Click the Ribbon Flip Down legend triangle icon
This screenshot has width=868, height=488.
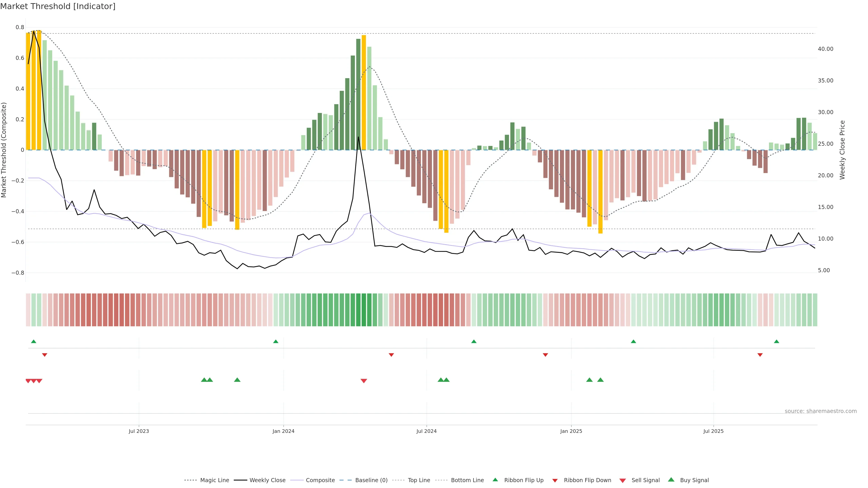pos(555,481)
